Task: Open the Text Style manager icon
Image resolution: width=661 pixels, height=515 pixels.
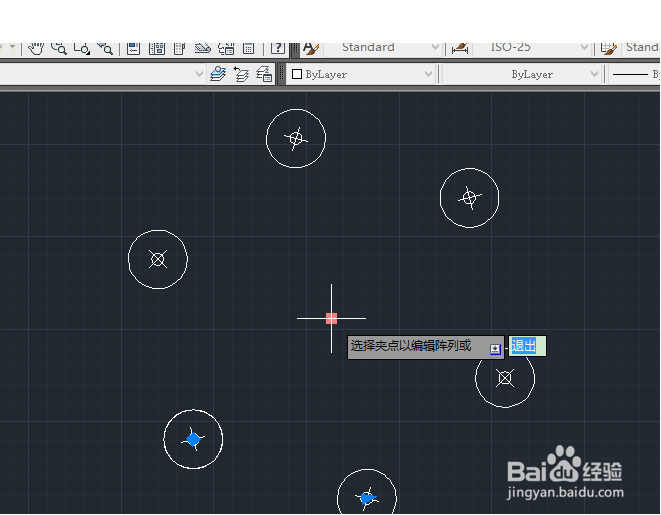Action: (311, 49)
